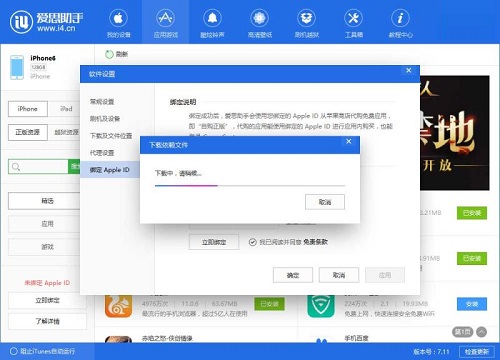Open the 教程中心 info icon
The image size is (500, 360).
400,18
